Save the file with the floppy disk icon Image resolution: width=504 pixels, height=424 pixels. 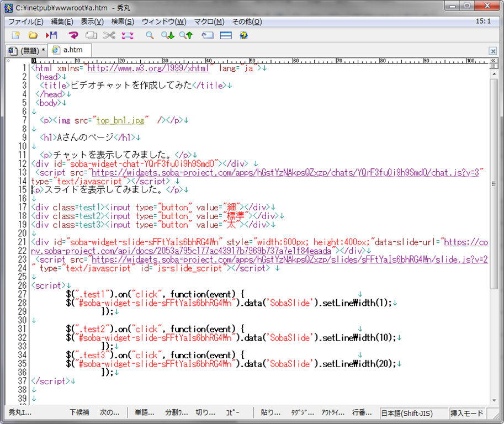point(51,35)
